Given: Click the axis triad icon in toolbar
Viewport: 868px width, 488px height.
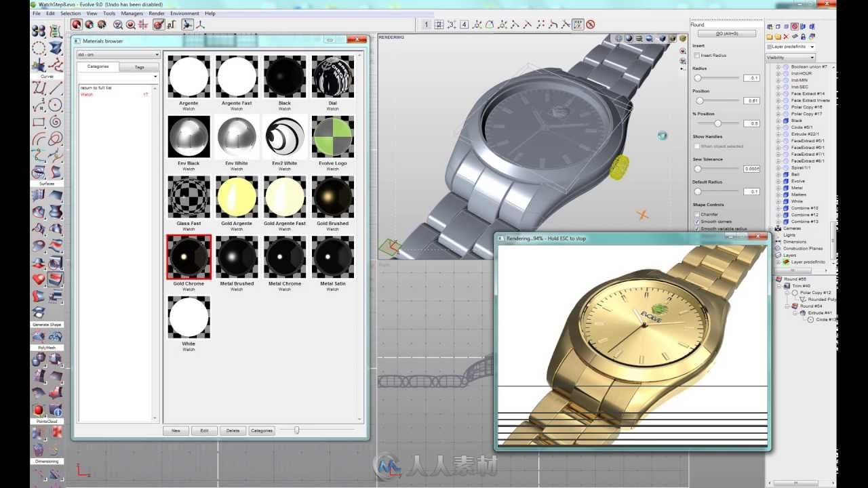Looking at the screenshot, I should pos(200,24).
